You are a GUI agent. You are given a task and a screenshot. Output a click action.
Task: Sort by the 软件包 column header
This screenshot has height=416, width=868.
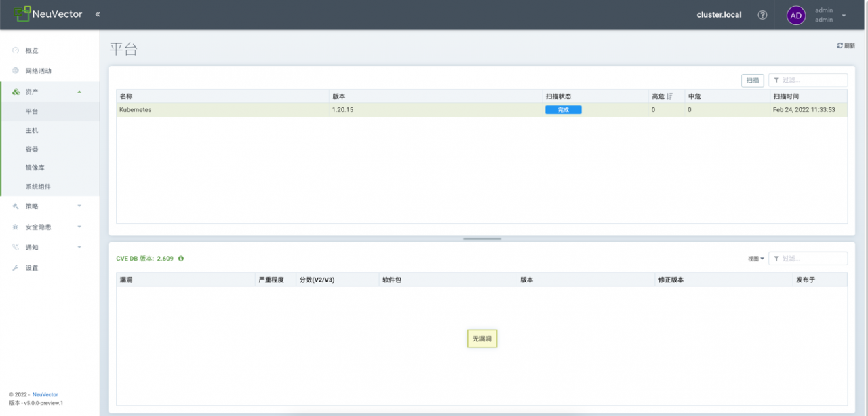[448, 280]
